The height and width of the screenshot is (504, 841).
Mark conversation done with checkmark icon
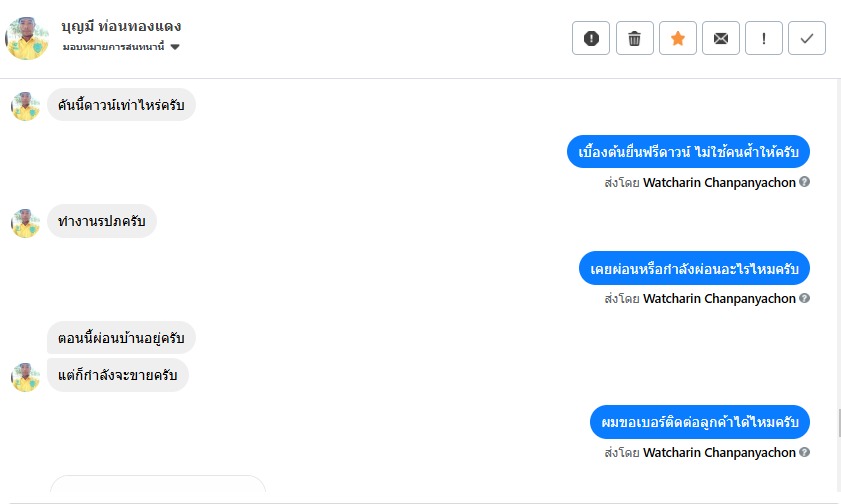(x=807, y=39)
